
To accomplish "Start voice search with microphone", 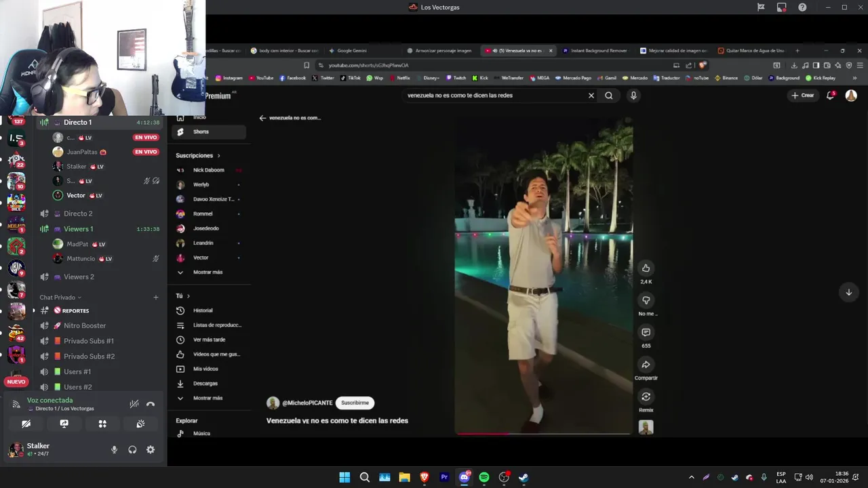I will pos(633,96).
